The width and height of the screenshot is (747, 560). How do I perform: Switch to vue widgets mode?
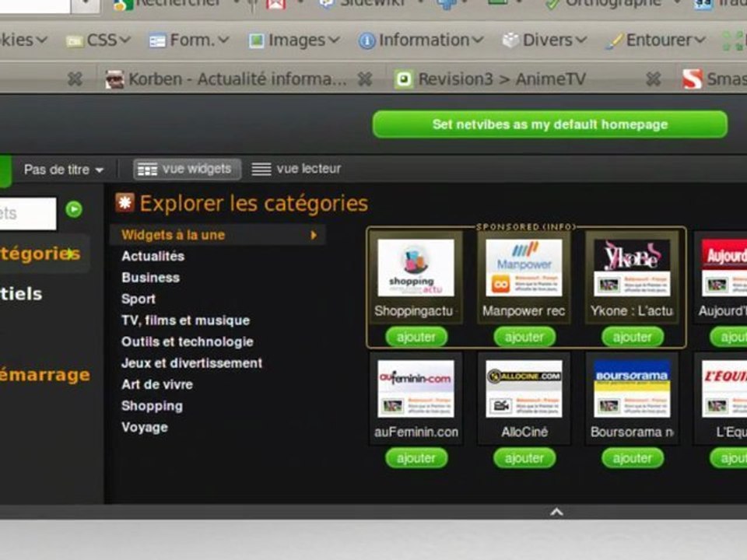click(186, 169)
